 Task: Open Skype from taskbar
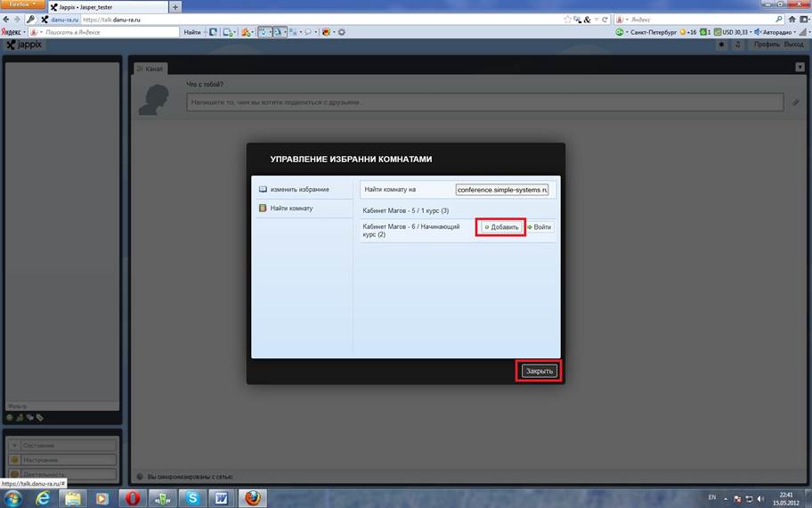192,499
